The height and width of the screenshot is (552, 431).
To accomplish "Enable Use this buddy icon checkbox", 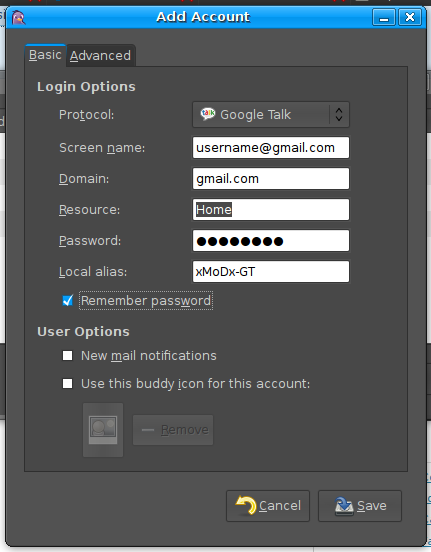I will pos(67,383).
